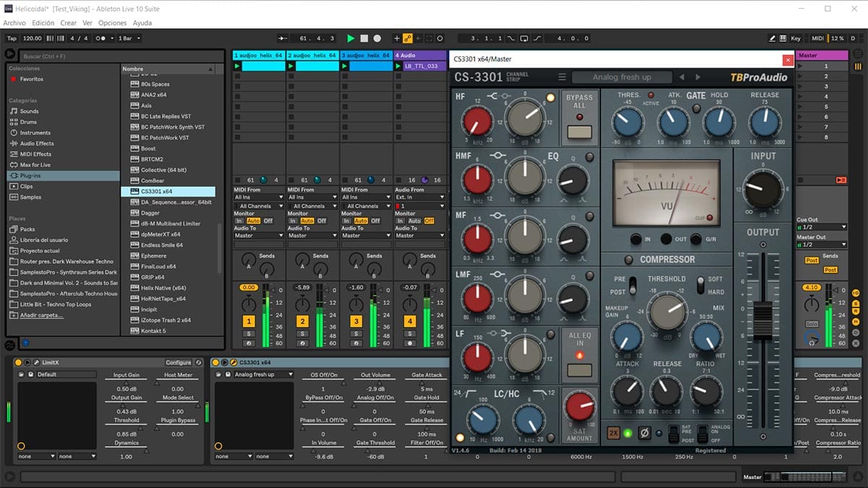Toggle 2X oversampling in the plugin

[x=613, y=433]
